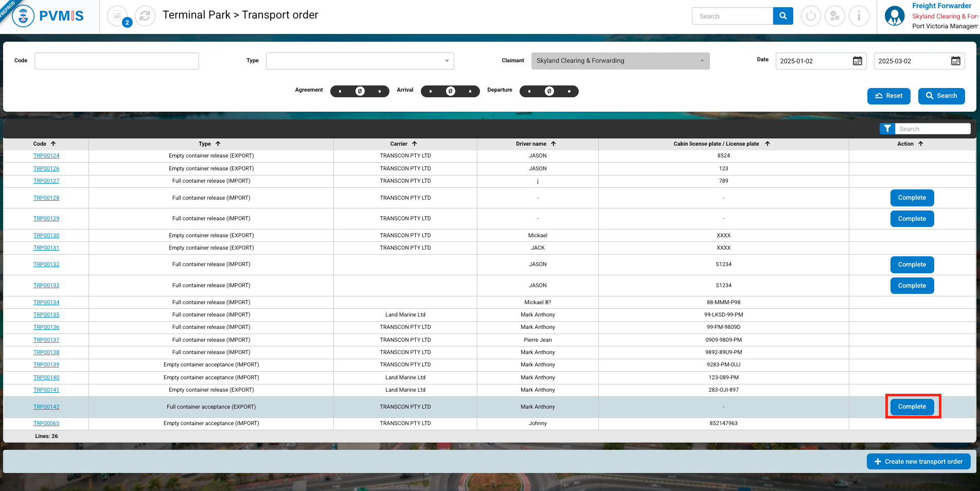The width and height of the screenshot is (980, 491).
Task: Open calendar picker for end date 2025-03-02
Action: pyautogui.click(x=955, y=61)
